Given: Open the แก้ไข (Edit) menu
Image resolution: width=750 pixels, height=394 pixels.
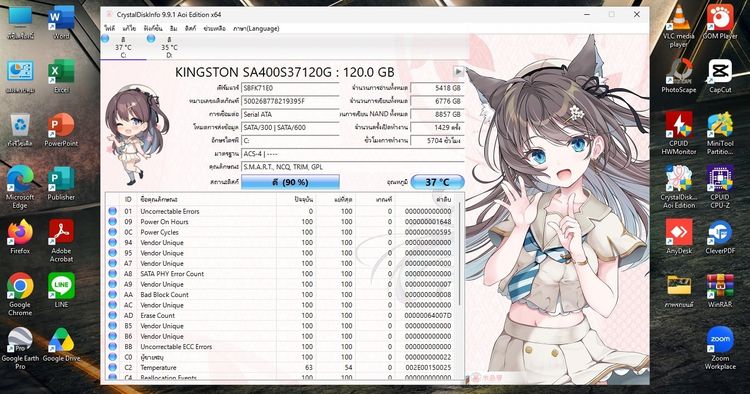Looking at the screenshot, I should click(x=129, y=29).
